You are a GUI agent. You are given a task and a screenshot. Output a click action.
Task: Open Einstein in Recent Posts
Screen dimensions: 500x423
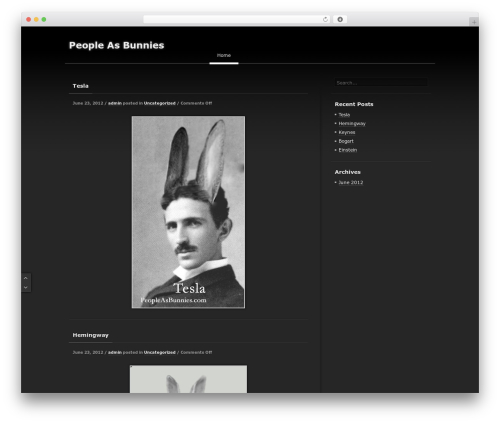pos(348,150)
